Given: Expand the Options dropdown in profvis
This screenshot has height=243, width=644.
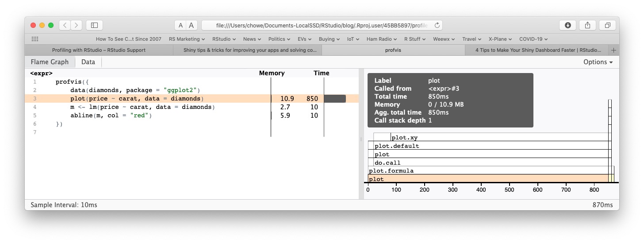Looking at the screenshot, I should point(598,62).
